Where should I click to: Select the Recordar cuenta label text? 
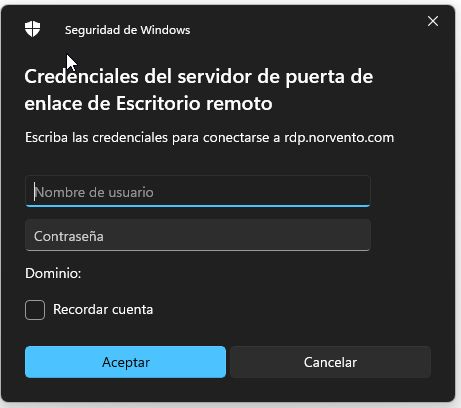coord(103,309)
